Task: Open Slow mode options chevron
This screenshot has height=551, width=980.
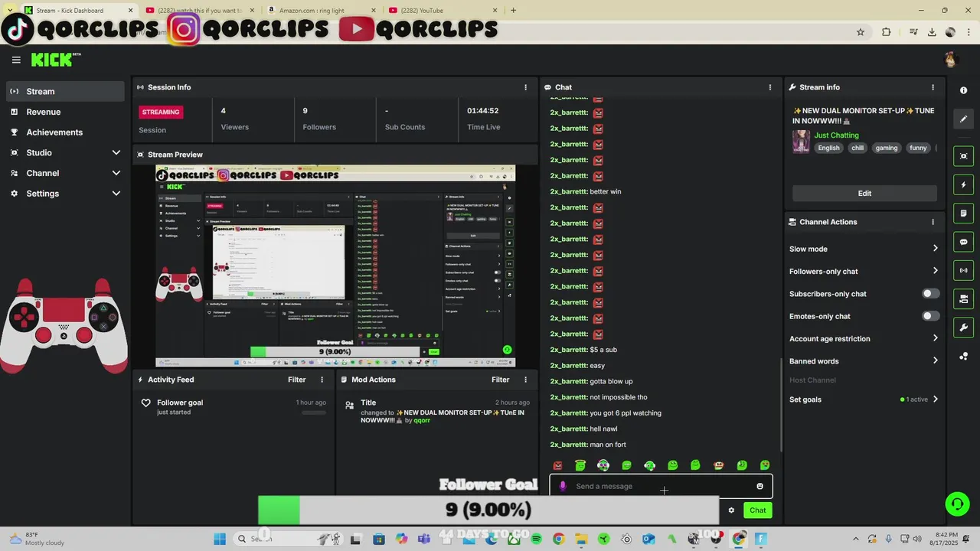Action: (935, 249)
